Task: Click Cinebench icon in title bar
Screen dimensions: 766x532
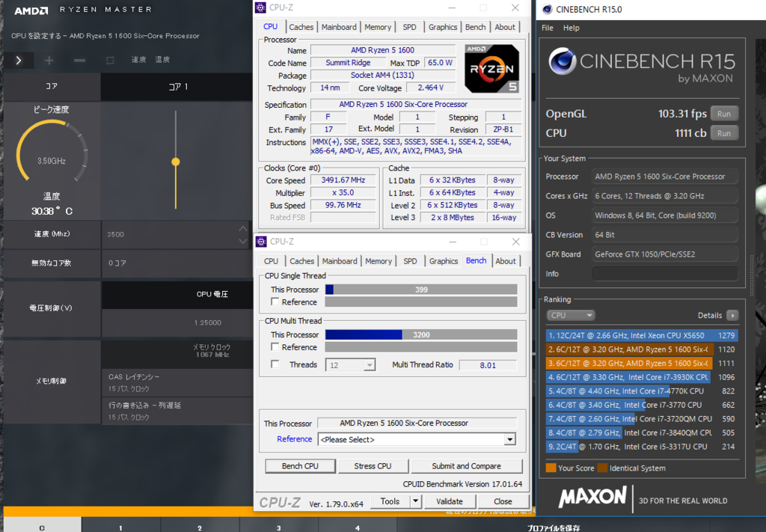Action: 547,9
